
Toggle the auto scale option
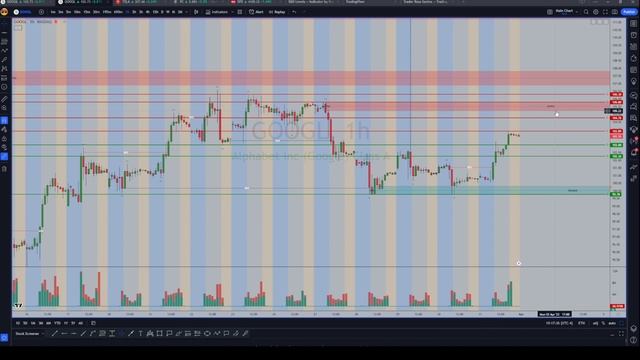[x=612, y=323]
